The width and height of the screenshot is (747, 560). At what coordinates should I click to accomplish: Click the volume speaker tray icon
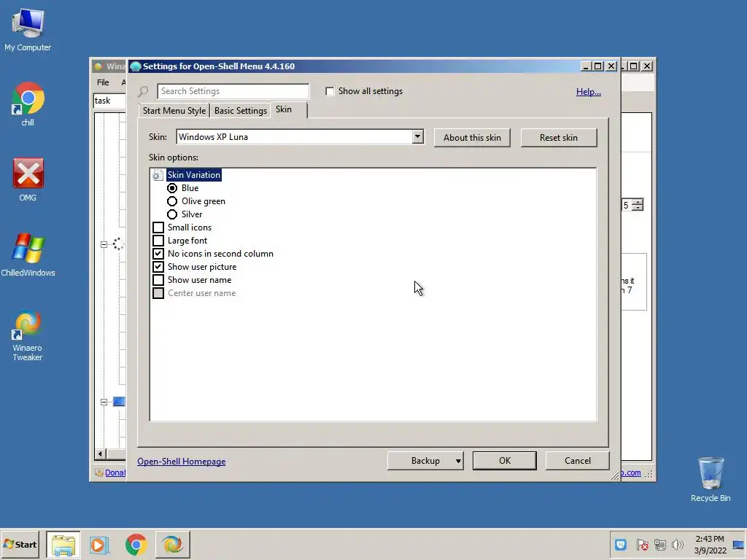[677, 544]
